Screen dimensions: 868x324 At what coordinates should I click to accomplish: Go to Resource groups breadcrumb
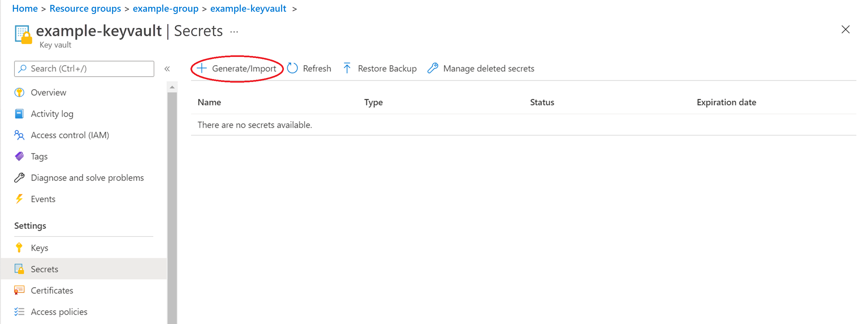85,8
